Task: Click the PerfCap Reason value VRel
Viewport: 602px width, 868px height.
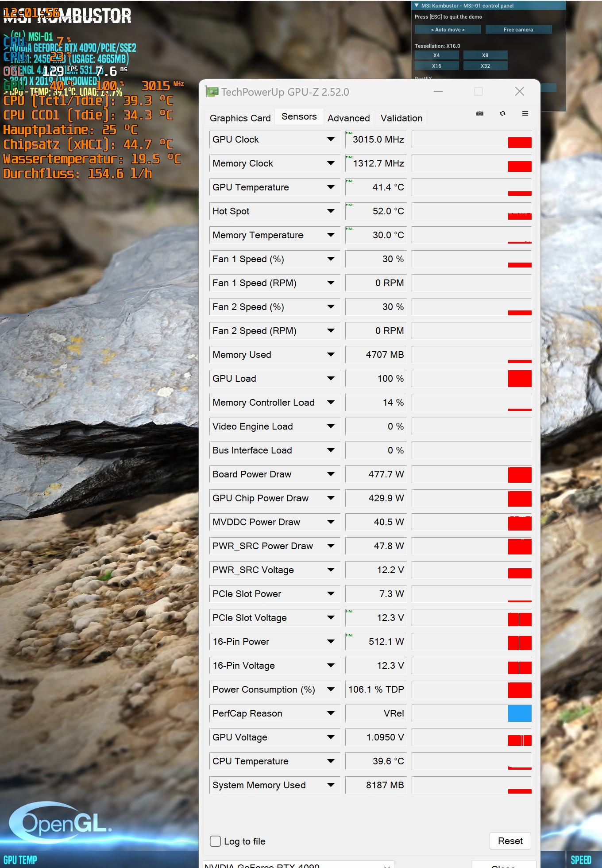Action: point(376,713)
